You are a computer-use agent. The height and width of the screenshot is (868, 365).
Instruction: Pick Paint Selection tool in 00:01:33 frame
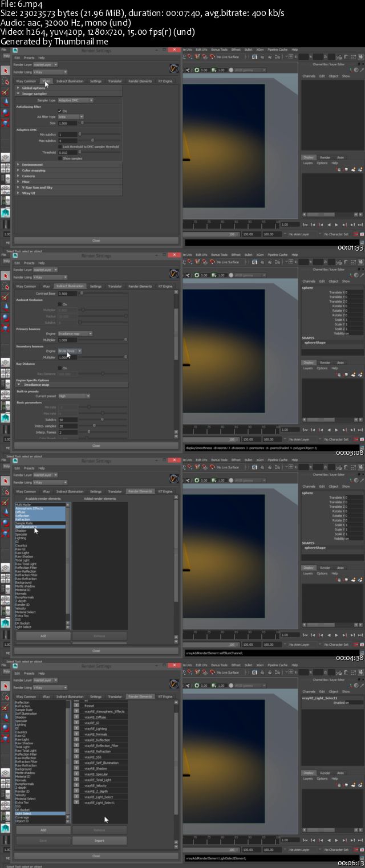pos(6,91)
